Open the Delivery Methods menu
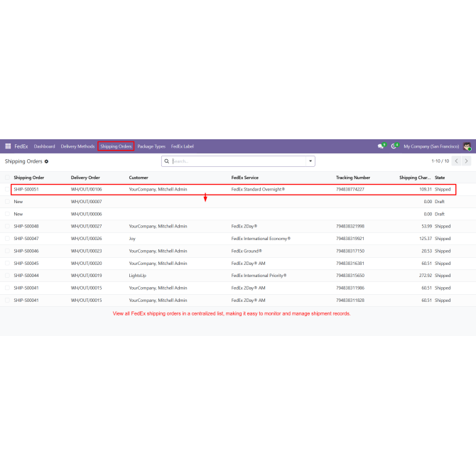This screenshot has height=476, width=476. [77, 146]
